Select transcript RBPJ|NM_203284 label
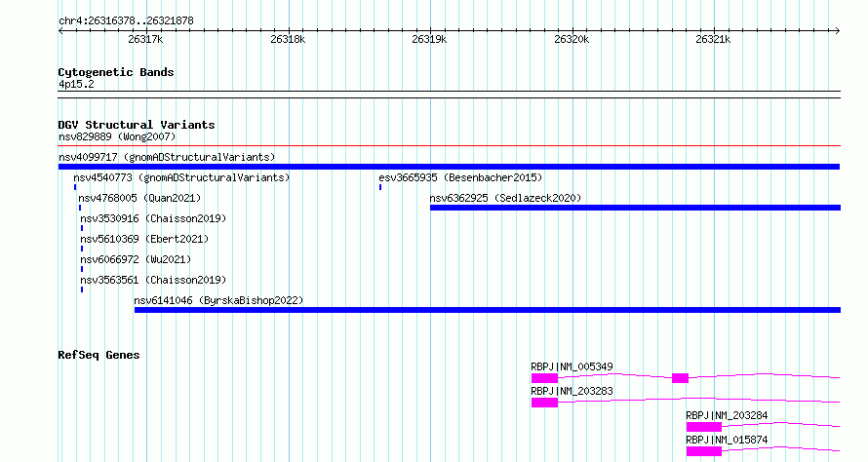Viewport: 868px width, 462px height. coord(727,415)
